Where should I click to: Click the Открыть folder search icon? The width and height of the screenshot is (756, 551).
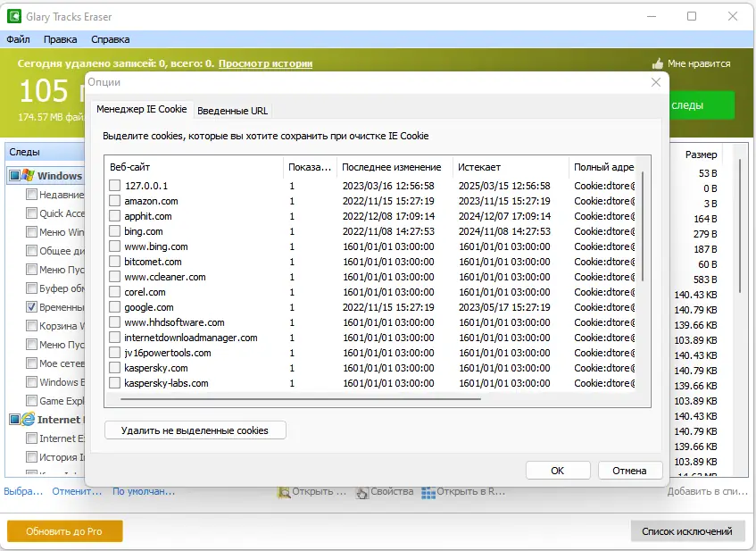[x=284, y=492]
